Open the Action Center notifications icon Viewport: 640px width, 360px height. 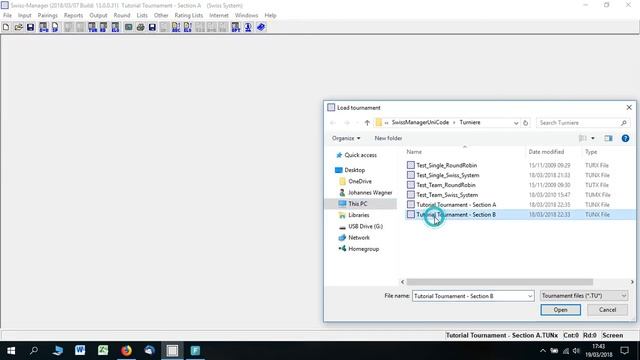pyautogui.click(x=624, y=351)
